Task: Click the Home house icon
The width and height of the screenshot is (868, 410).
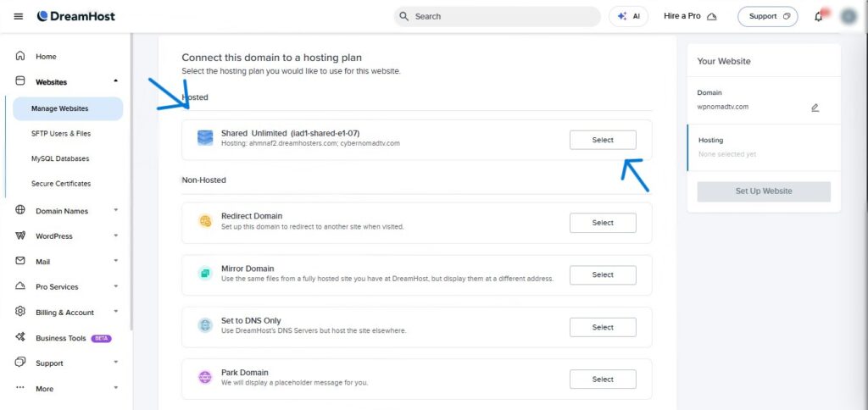Action: pyautogui.click(x=20, y=56)
